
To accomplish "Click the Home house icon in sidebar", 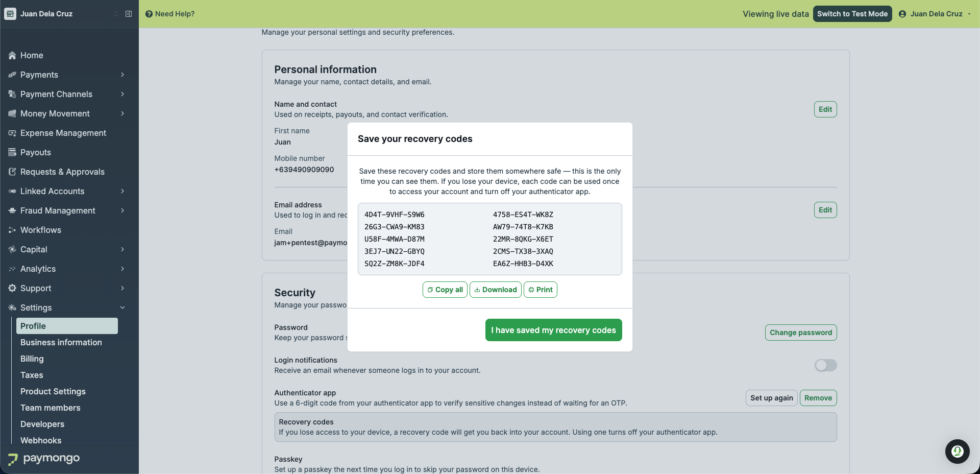I will click(12, 55).
